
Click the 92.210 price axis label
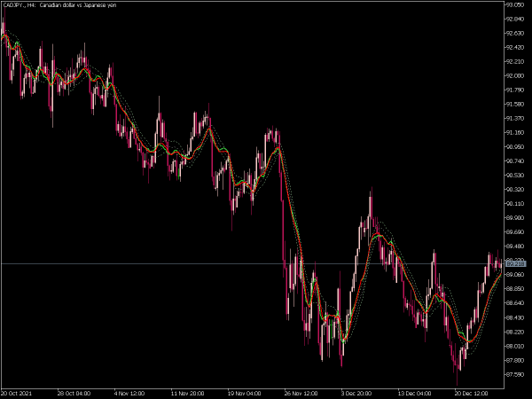tap(515, 62)
